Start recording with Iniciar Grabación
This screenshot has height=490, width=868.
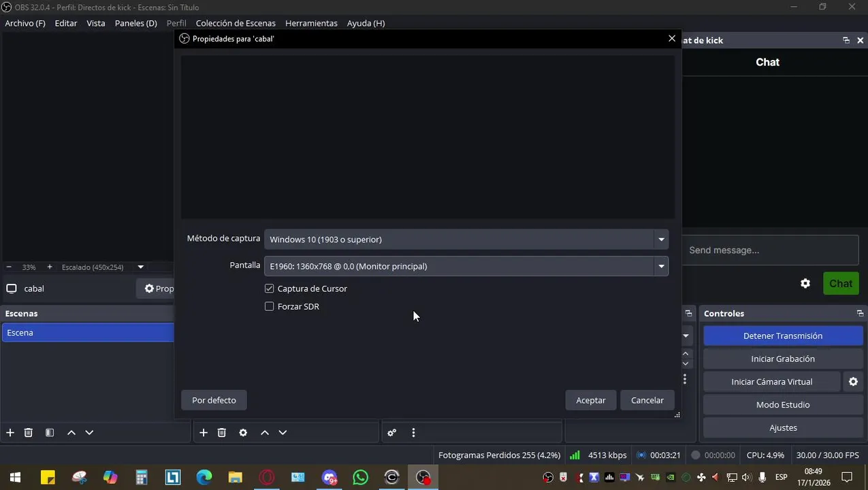(x=783, y=359)
